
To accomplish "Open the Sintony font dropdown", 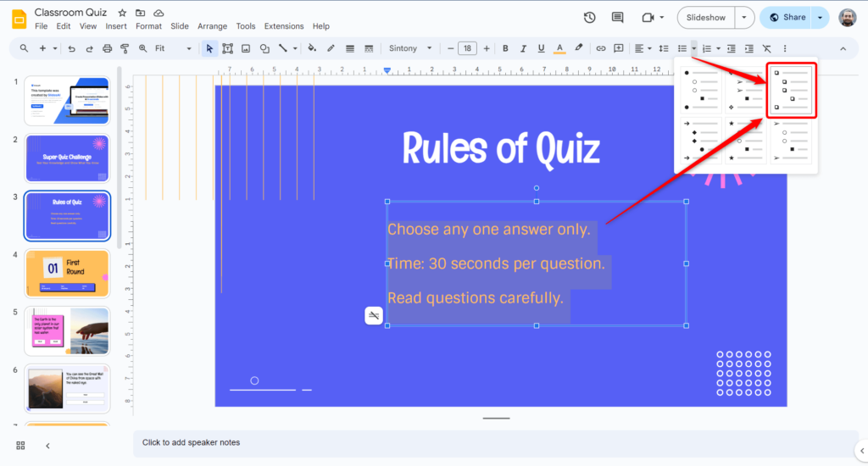I will coord(410,48).
